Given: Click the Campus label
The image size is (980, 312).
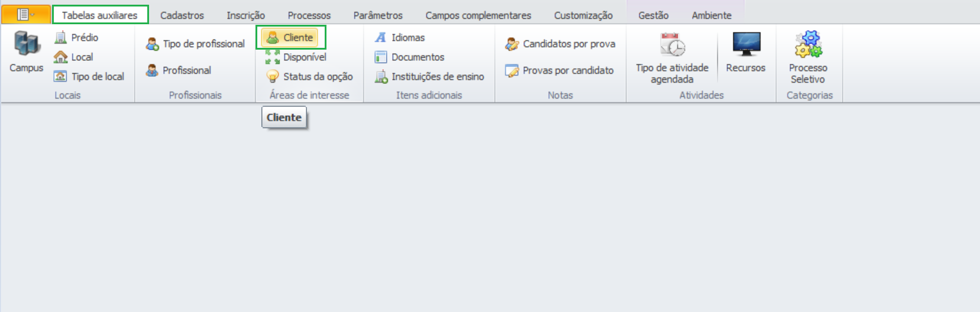Looking at the screenshot, I should pyautogui.click(x=27, y=68).
